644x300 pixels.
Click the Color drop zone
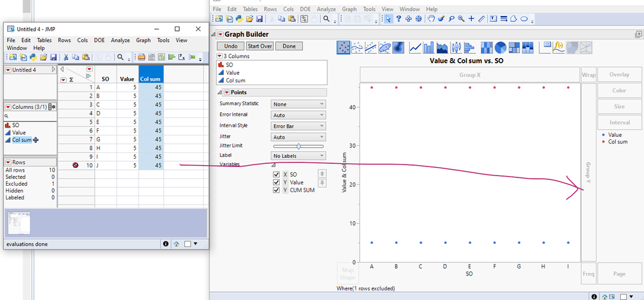[619, 90]
